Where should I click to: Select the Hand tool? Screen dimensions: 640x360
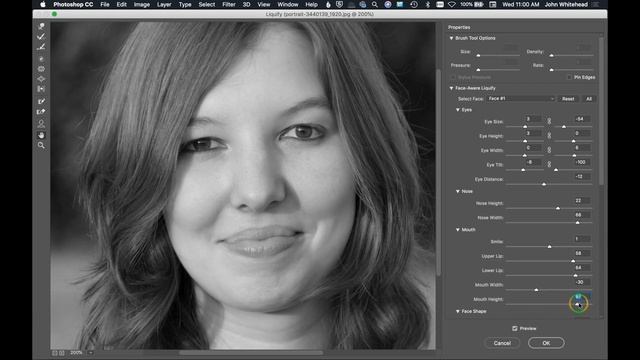point(41,135)
